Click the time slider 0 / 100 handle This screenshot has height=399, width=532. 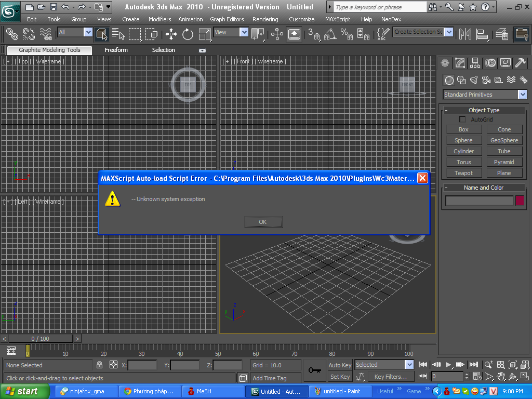(40, 339)
